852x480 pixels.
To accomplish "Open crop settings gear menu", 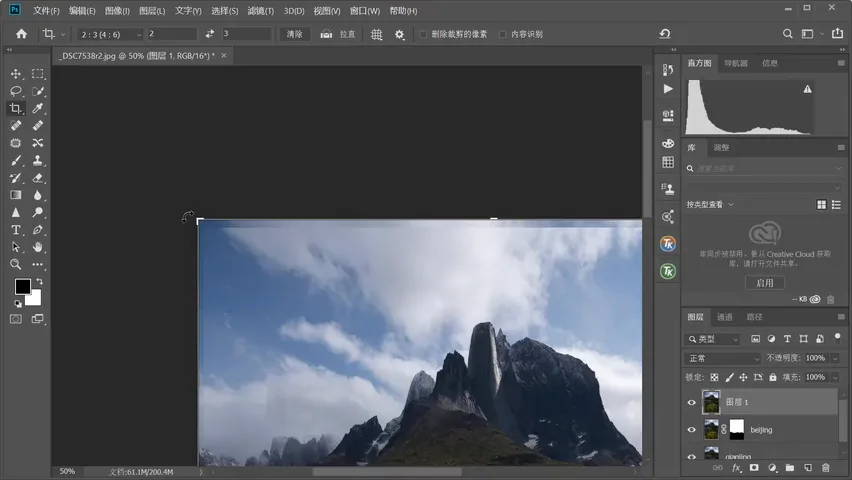I will [399, 34].
